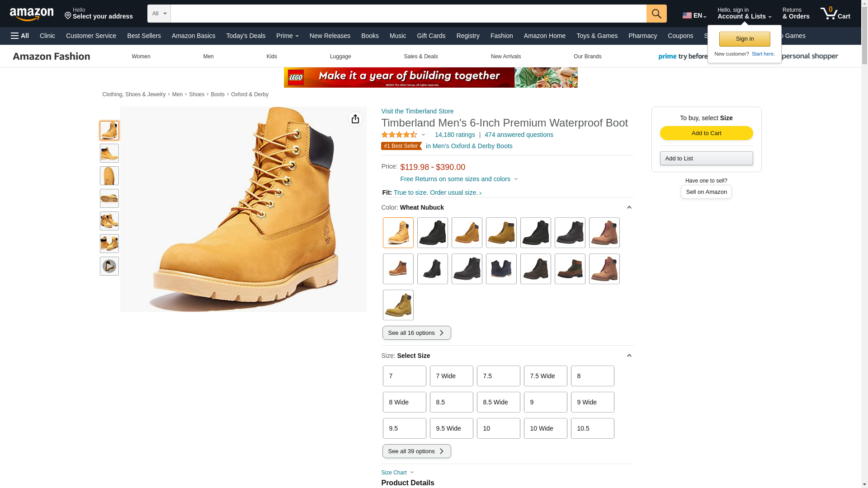Viewport: 868px width, 488px height.
Task: Click the Amazon logo
Action: point(32,14)
